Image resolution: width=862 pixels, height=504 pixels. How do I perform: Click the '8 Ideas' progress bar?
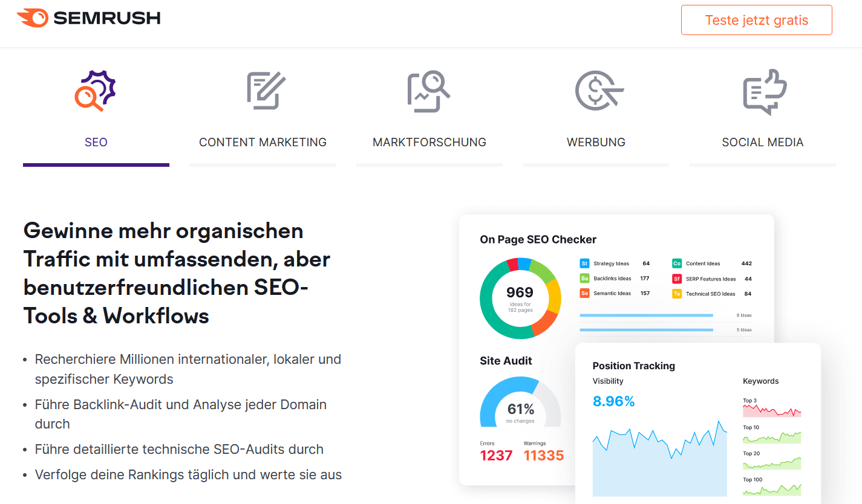click(x=647, y=315)
